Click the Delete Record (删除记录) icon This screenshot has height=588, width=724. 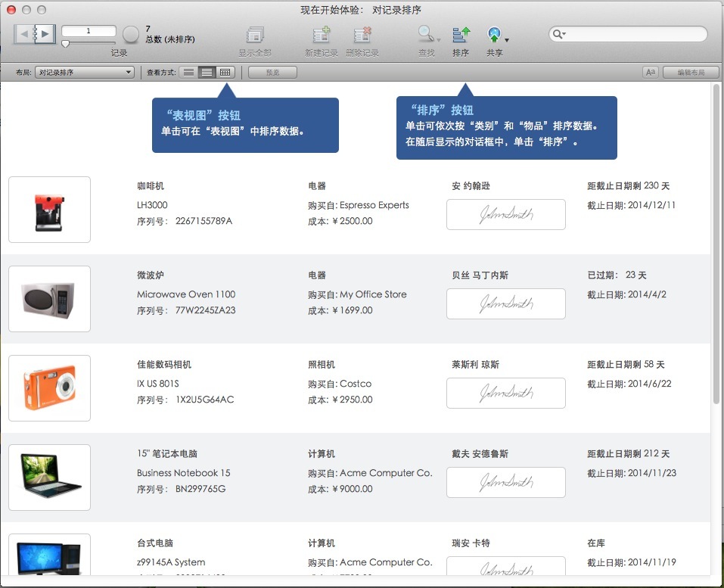(x=362, y=35)
